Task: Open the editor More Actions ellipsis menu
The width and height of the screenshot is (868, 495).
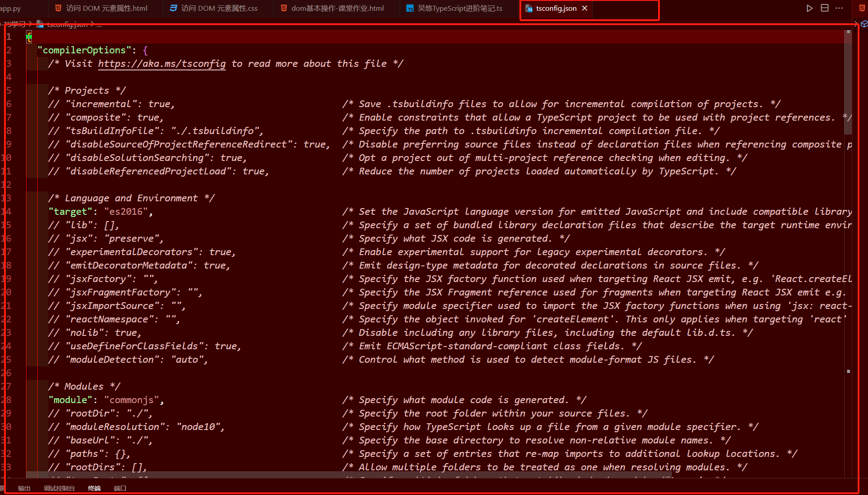Action: [x=839, y=8]
